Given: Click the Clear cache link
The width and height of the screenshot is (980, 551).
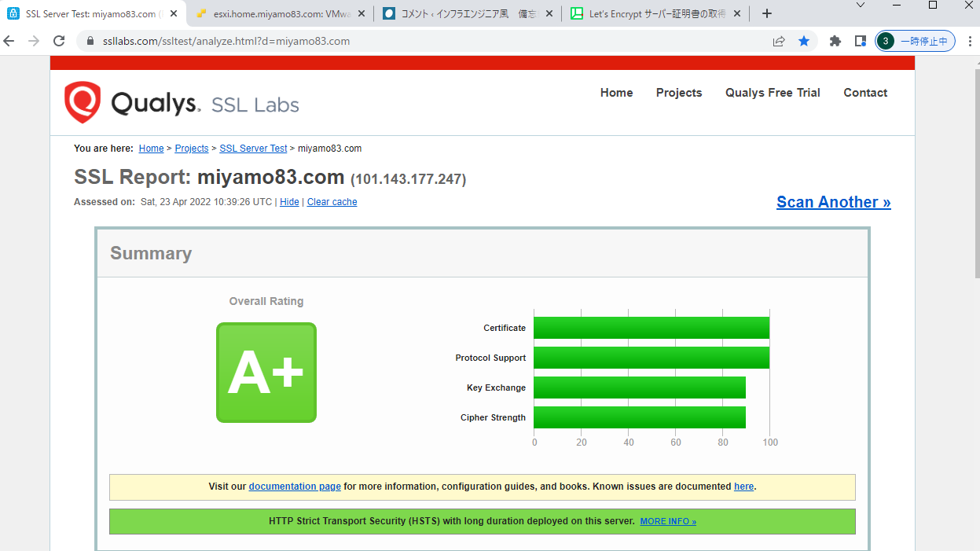Looking at the screenshot, I should [332, 202].
